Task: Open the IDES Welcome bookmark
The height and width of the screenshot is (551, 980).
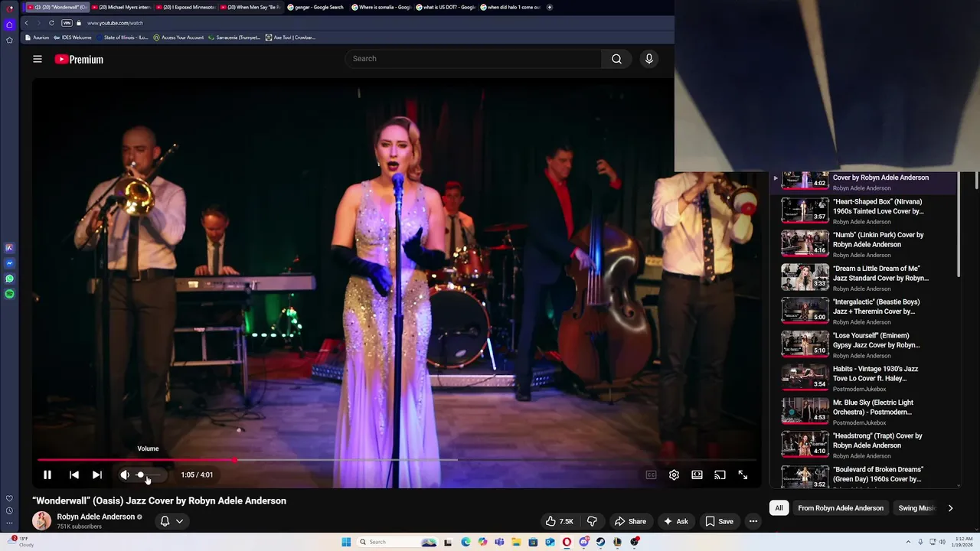Action: 72,37
